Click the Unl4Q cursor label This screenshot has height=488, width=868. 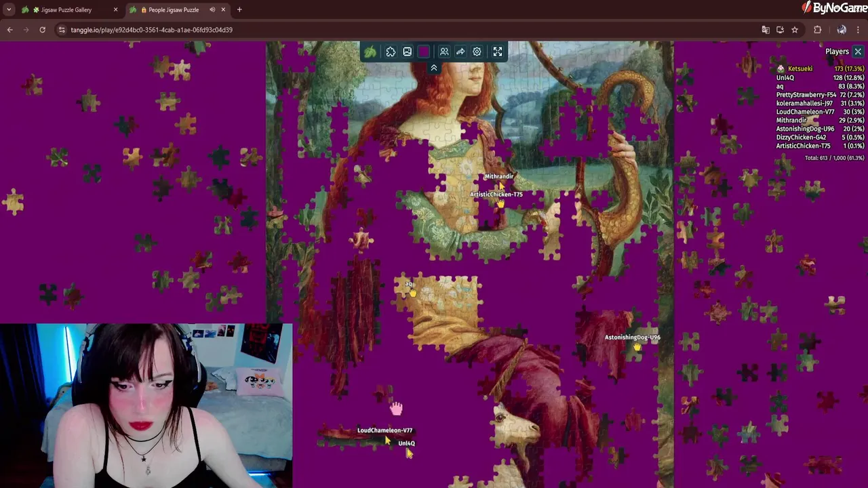[x=406, y=443]
